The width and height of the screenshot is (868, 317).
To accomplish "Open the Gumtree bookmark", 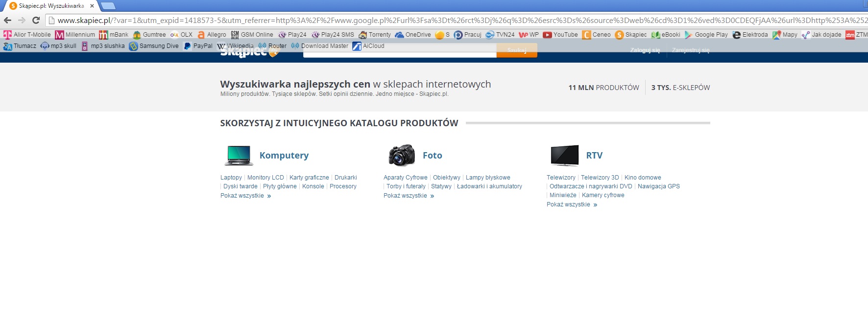I will pos(149,35).
